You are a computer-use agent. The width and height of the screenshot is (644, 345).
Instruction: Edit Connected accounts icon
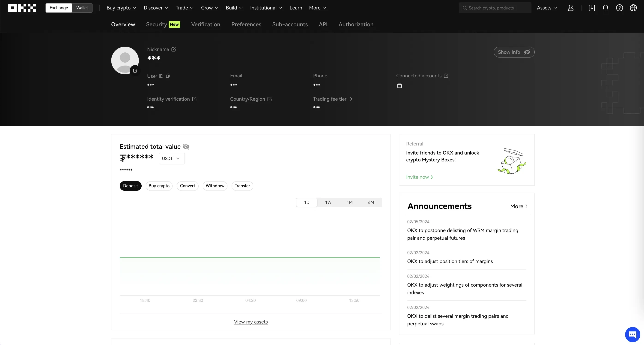(446, 76)
